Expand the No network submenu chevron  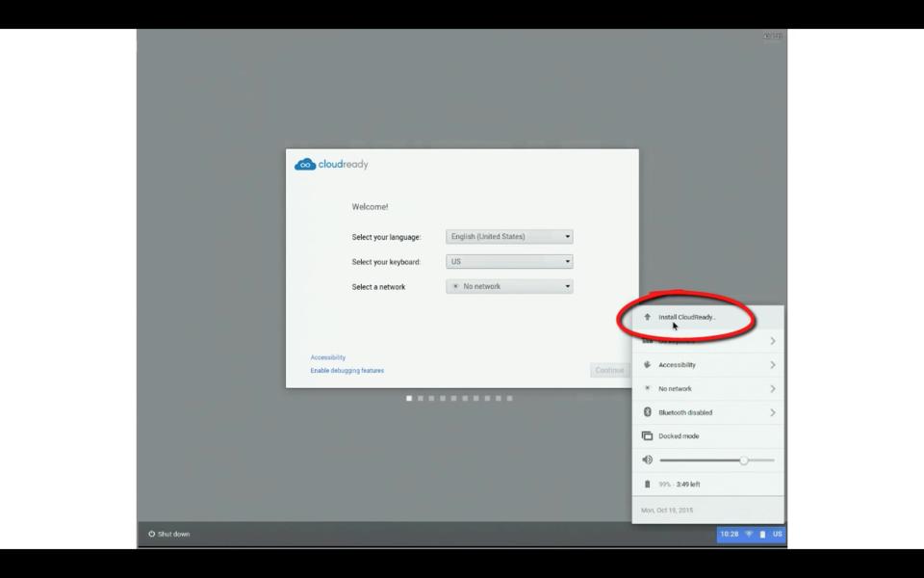pyautogui.click(x=773, y=388)
